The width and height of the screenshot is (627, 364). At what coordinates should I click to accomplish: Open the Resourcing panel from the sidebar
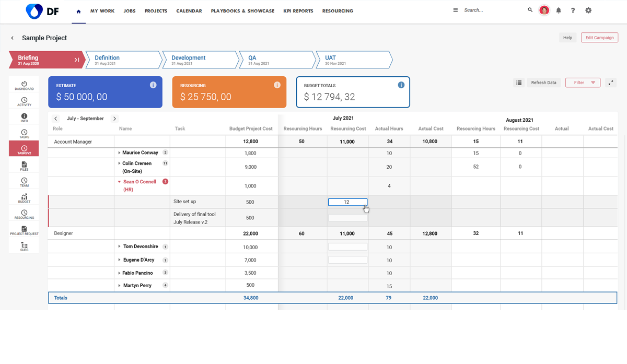[24, 214]
